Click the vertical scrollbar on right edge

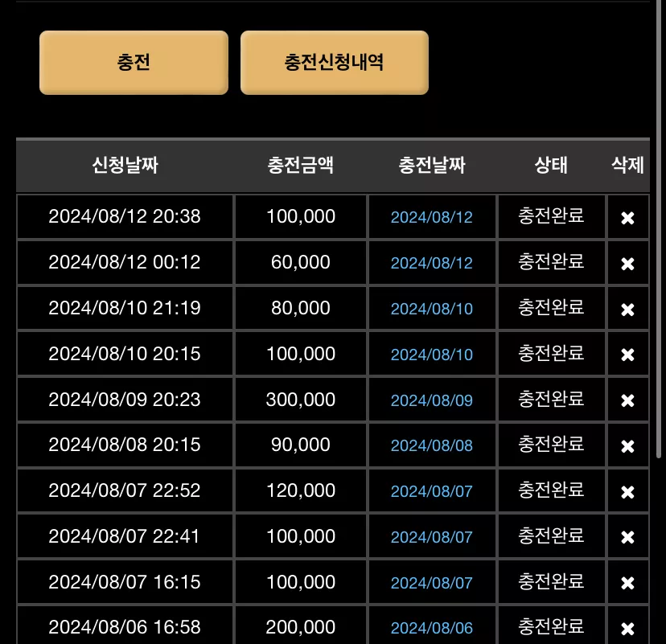(659, 229)
